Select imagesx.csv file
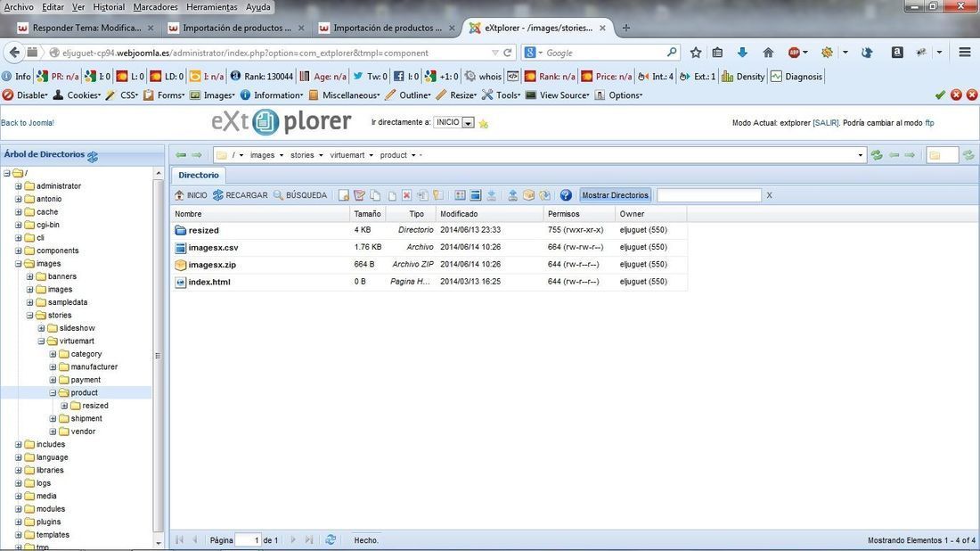The image size is (980, 551). pos(213,248)
